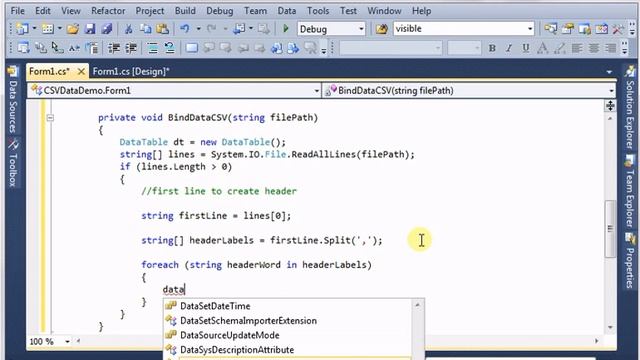Click the New Project icon
Image resolution: width=640 pixels, height=360 pixels.
[22, 29]
